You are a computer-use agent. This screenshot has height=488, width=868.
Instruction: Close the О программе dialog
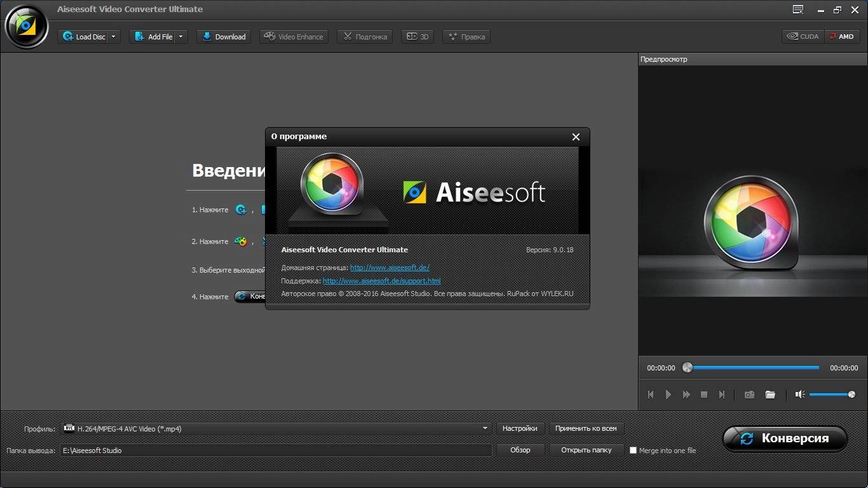coord(576,137)
